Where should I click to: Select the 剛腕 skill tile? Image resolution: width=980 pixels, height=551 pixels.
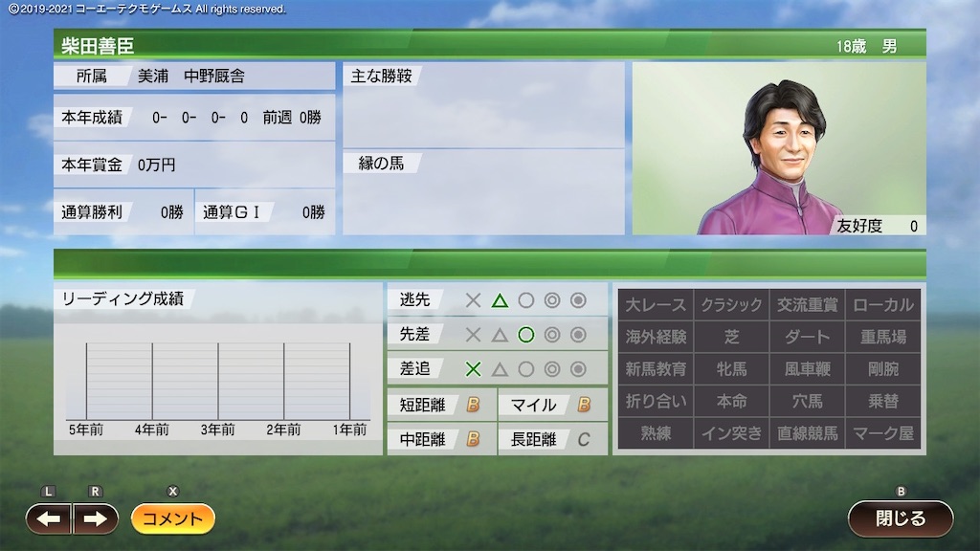(x=883, y=369)
